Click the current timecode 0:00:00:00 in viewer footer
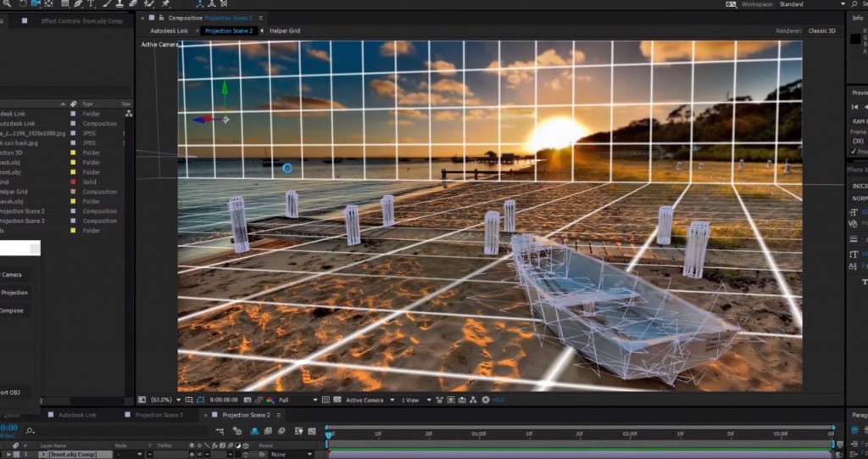 (x=224, y=400)
